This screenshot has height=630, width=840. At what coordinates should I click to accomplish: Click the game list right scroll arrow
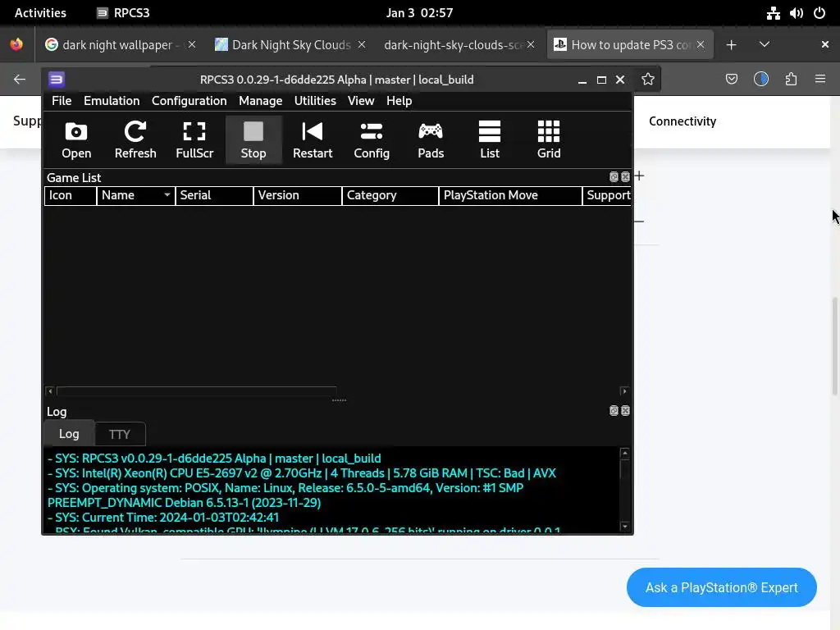[624, 391]
